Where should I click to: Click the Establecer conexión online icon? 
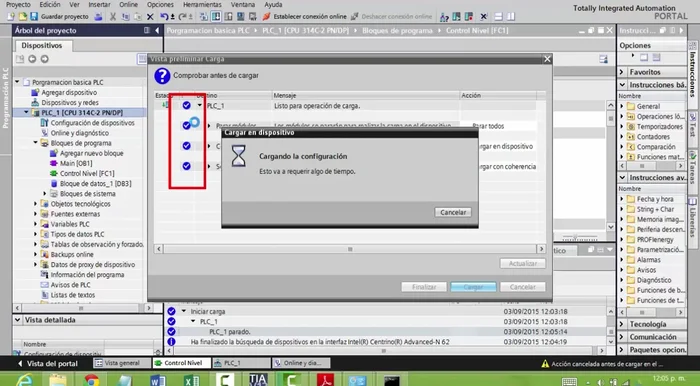[x=267, y=17]
